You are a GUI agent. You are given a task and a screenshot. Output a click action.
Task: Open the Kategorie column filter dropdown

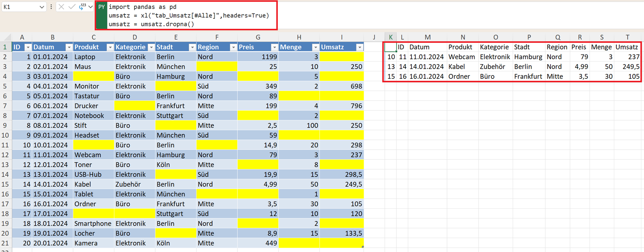151,47
